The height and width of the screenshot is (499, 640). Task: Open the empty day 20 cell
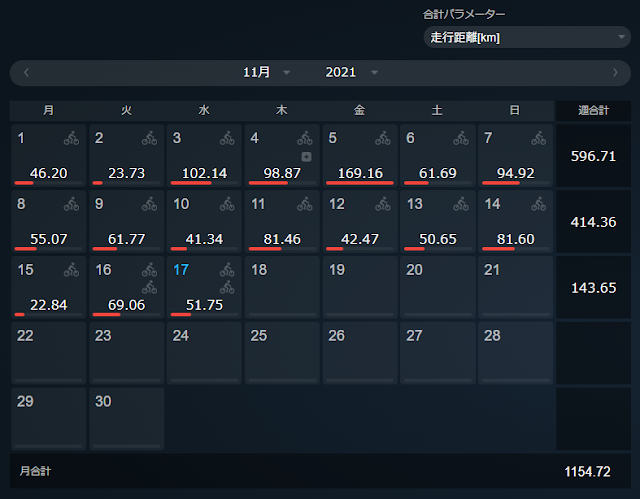pos(438,287)
